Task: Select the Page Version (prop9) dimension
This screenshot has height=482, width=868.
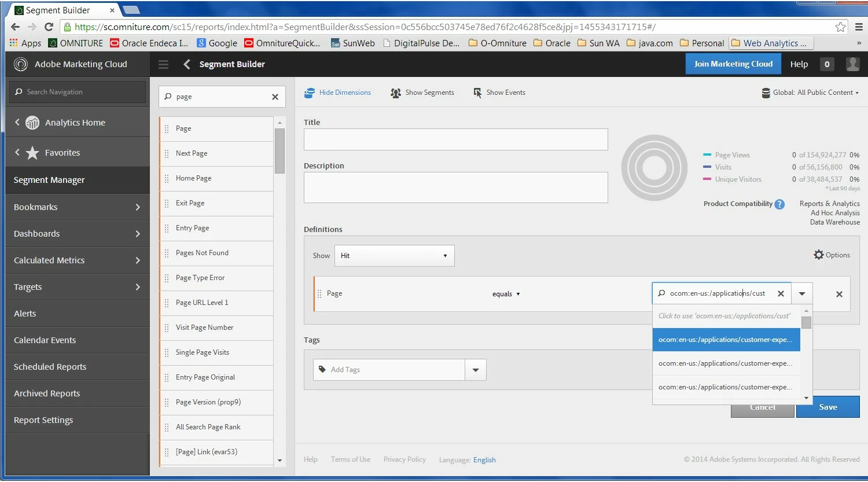Action: (216, 402)
